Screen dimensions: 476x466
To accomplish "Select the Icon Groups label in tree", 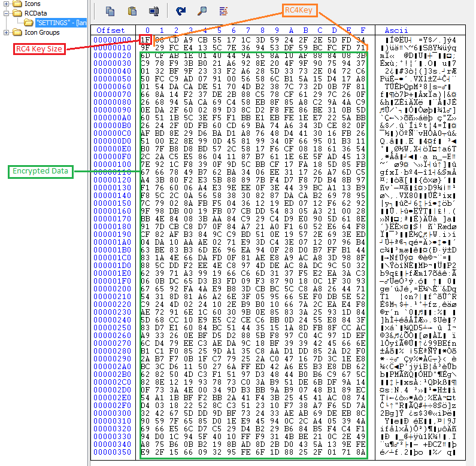I will (42, 32).
